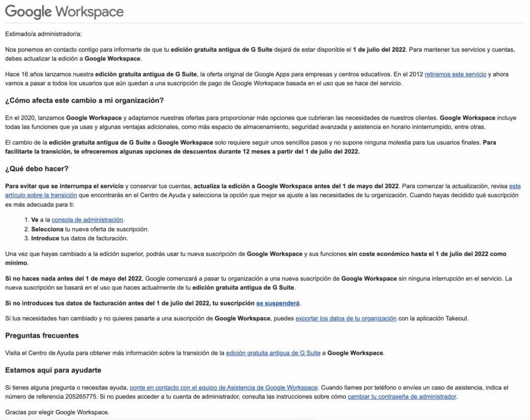Click the sentence 'Hace 16 años lanzamos nuestra'
The image size is (530, 420).
tap(49, 75)
